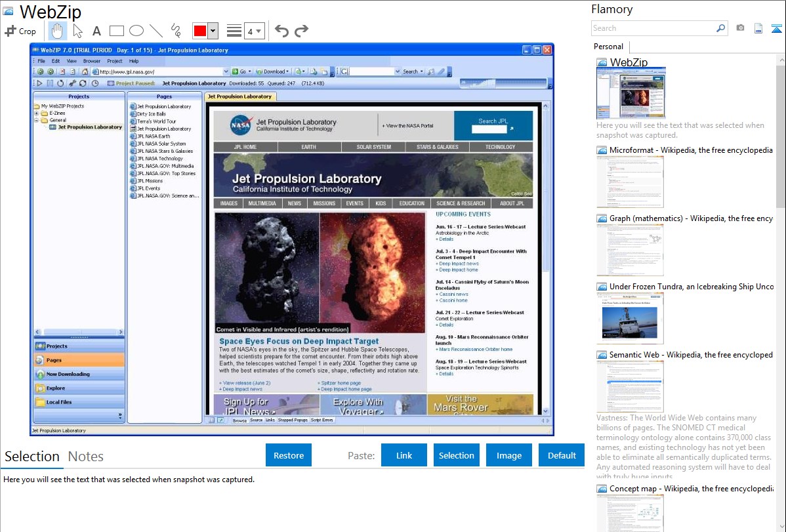Open the Project menu in WebZIP

[115, 61]
